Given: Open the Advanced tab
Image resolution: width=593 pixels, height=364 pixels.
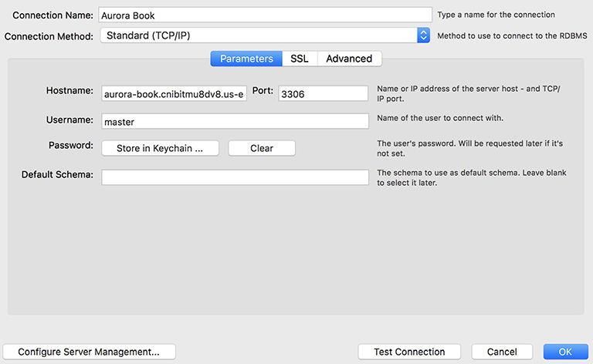Looking at the screenshot, I should pos(349,59).
